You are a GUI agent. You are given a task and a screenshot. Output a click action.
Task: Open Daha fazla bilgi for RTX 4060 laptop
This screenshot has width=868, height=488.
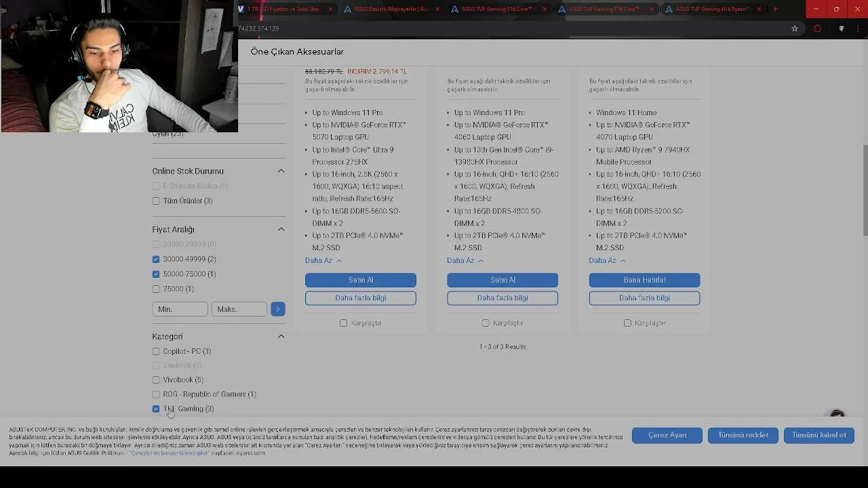502,298
